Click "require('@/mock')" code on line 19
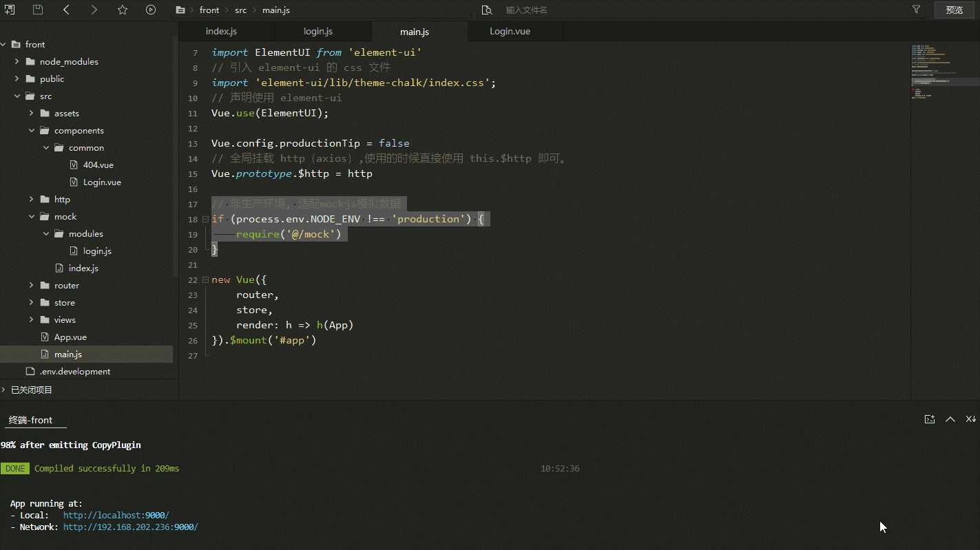 click(x=289, y=234)
